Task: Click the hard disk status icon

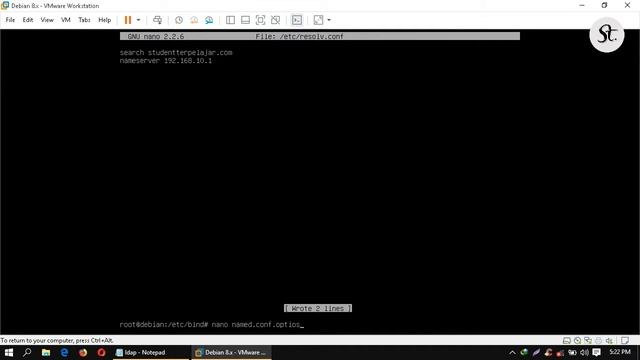Action: click(567, 340)
